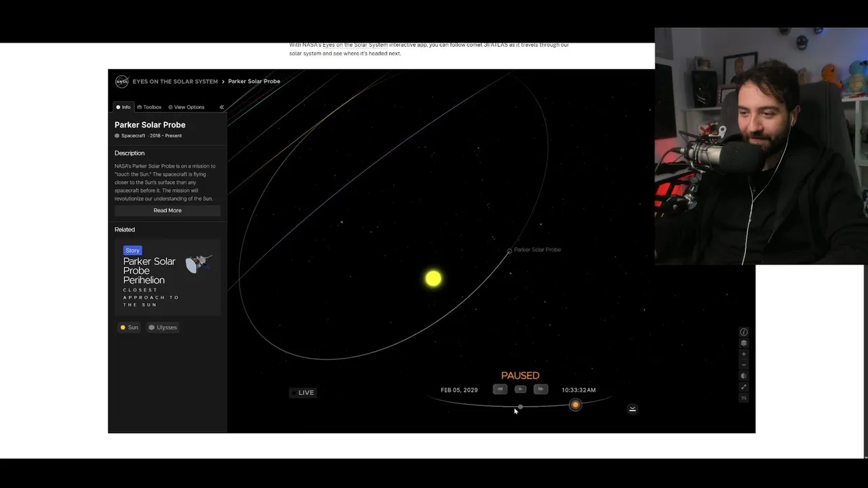
Task: Select the Parker Solar Probe label in space view
Action: pos(537,249)
